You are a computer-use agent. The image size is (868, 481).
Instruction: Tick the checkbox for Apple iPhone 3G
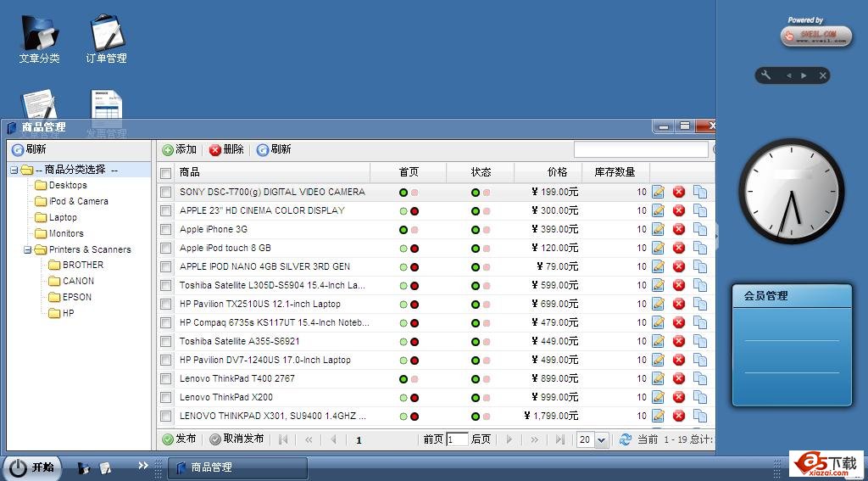click(165, 229)
